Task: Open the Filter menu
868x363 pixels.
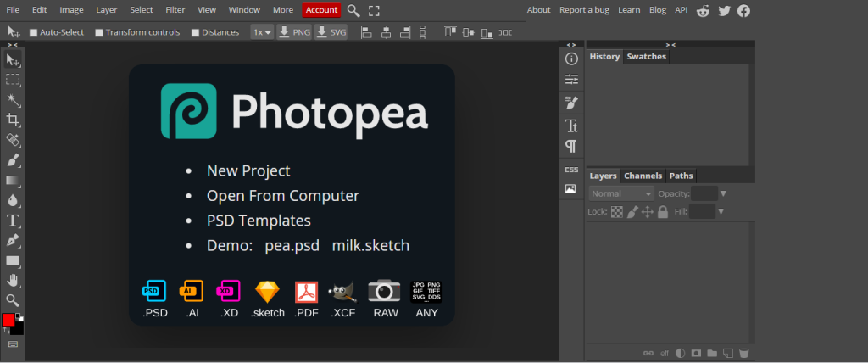Action: pos(175,10)
